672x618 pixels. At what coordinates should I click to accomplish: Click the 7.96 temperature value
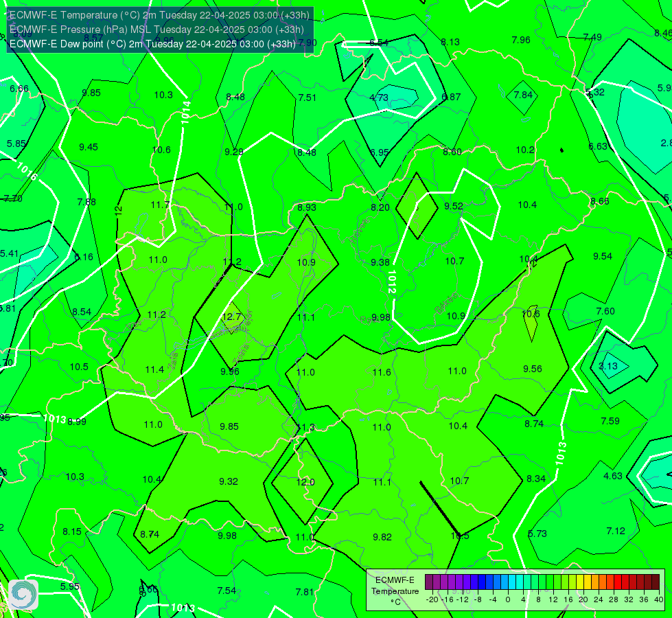(521, 40)
